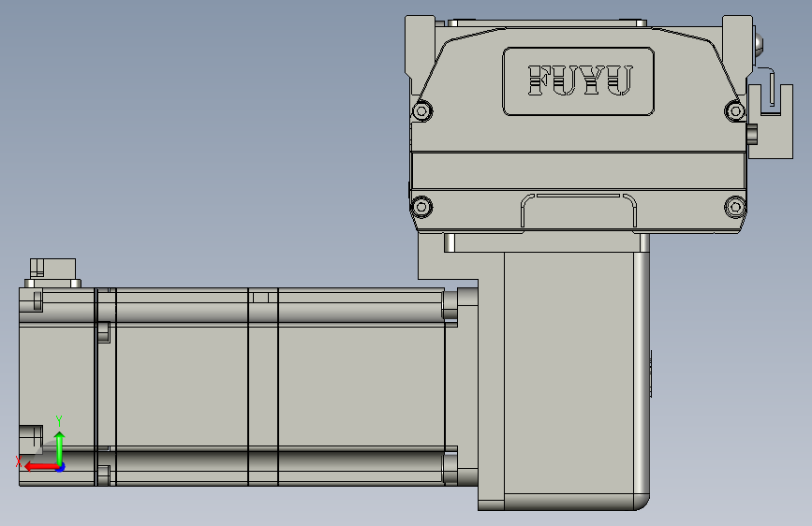812x526 pixels.
Task: Click the red X axis arrow of the triad
Action: pos(40,467)
